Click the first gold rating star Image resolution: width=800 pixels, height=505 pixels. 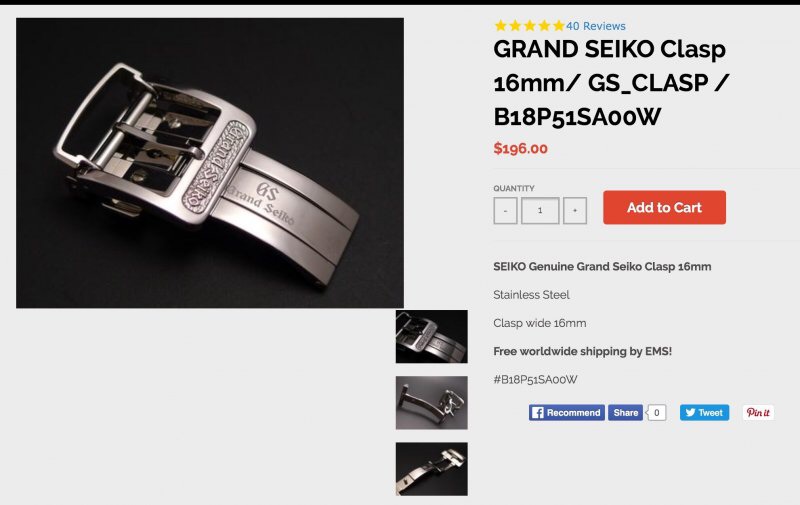501,26
